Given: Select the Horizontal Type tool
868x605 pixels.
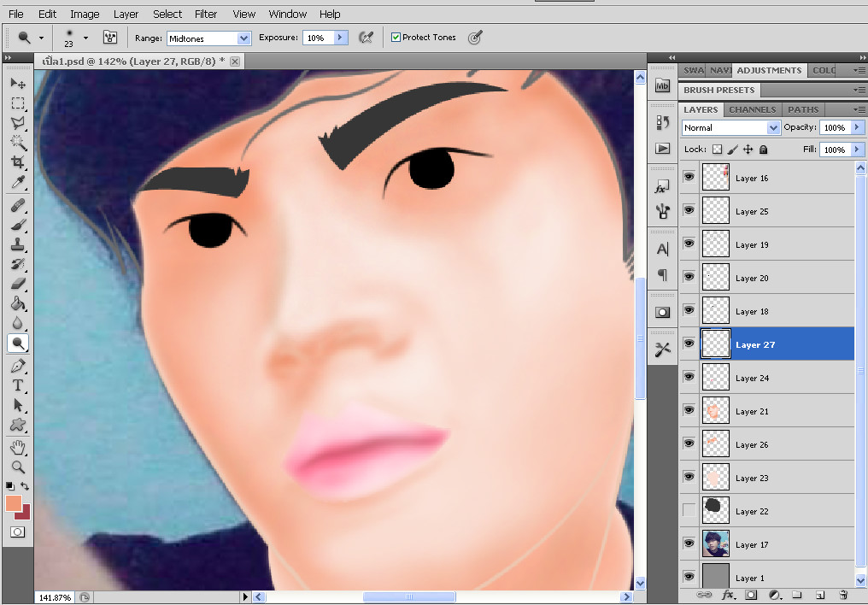Looking at the screenshot, I should coord(18,385).
